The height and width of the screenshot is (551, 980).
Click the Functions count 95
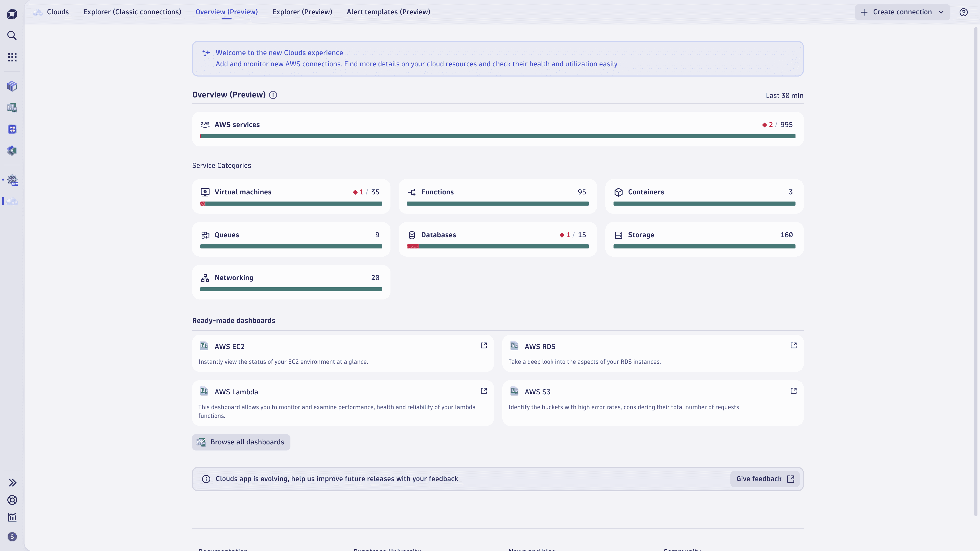pyautogui.click(x=582, y=192)
